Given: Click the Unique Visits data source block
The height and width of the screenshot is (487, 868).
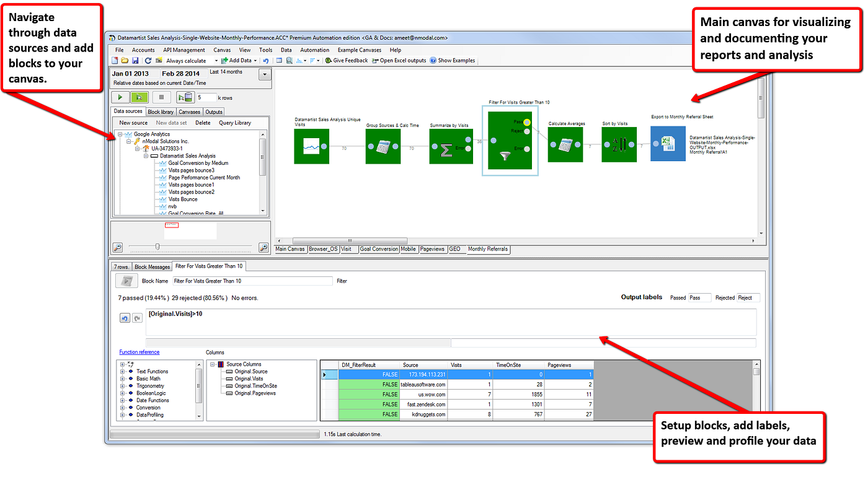Looking at the screenshot, I should [x=312, y=146].
